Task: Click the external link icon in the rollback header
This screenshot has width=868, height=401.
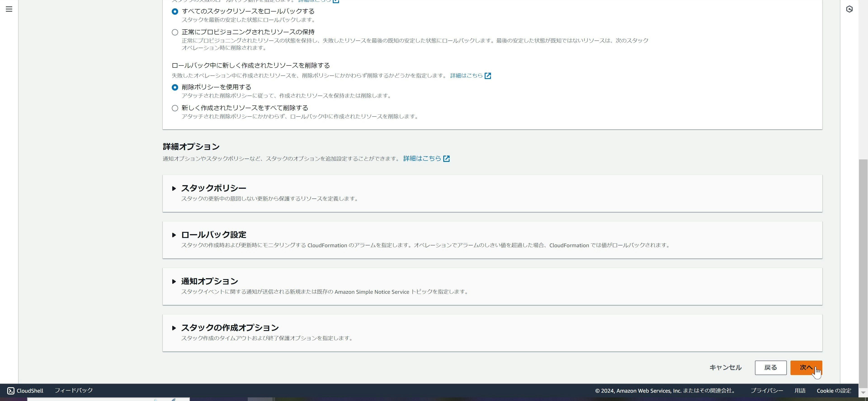Action: point(336,1)
